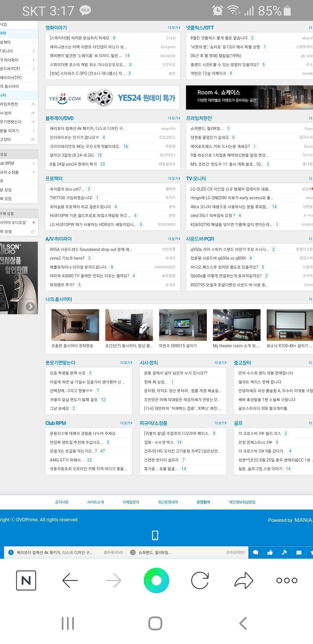Open 넷플릭스/OTT section heading
The image size is (313, 644).
pos(200,28)
